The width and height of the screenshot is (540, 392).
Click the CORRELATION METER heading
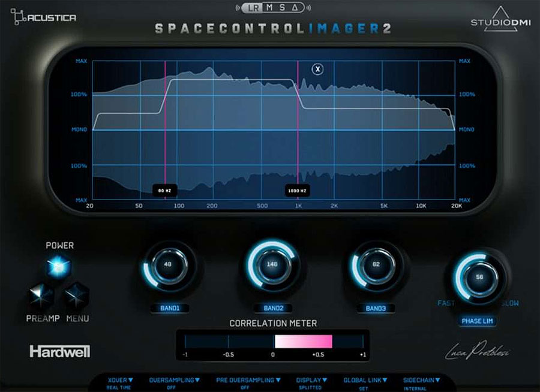point(273,323)
